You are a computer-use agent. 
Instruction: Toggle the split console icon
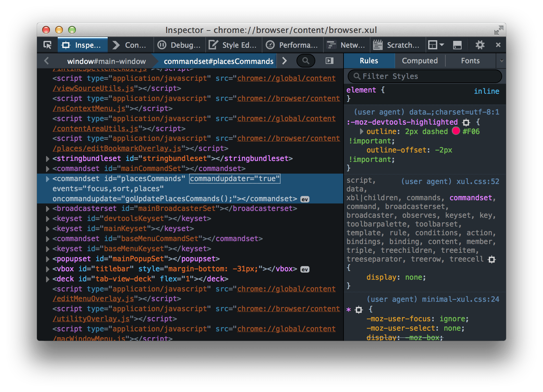(x=457, y=45)
